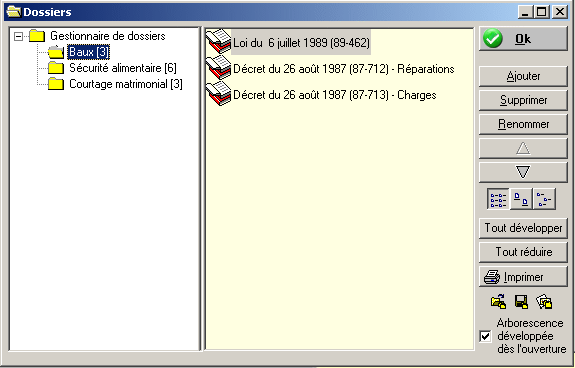Click the Imprimer button with the printer icon
The width and height of the screenshot is (575, 368).
(x=523, y=277)
